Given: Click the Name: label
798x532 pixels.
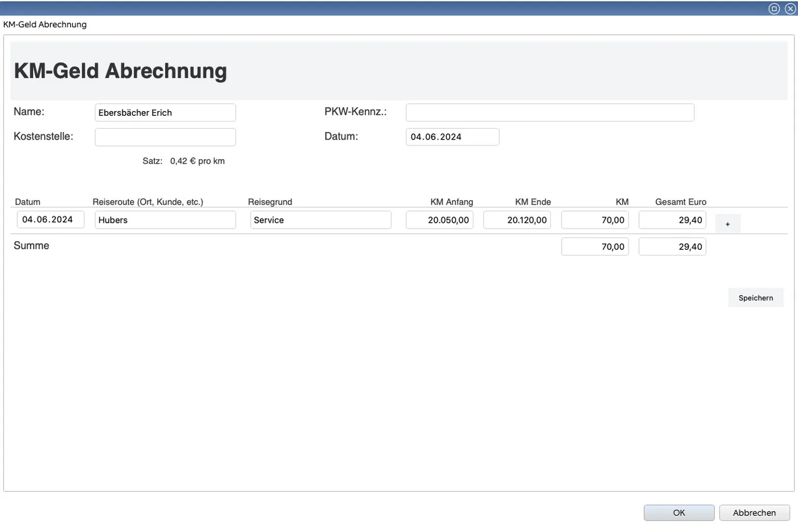Looking at the screenshot, I should (x=29, y=112).
